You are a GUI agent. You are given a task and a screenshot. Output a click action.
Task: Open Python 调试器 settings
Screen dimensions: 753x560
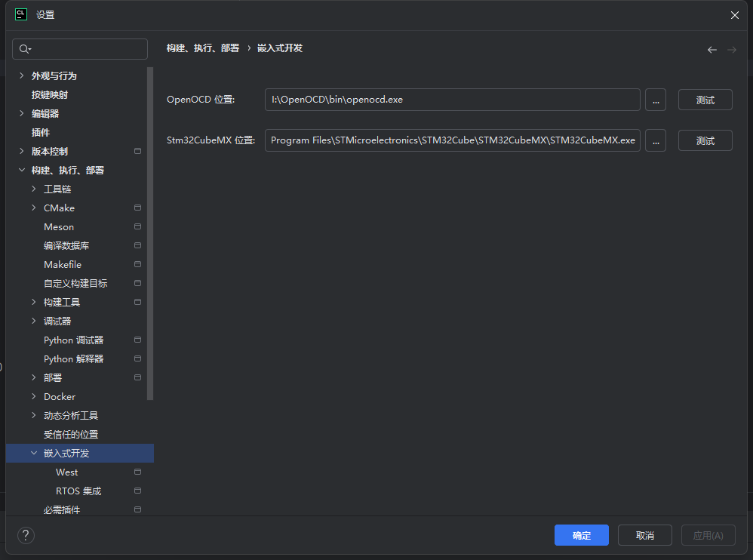pos(73,340)
